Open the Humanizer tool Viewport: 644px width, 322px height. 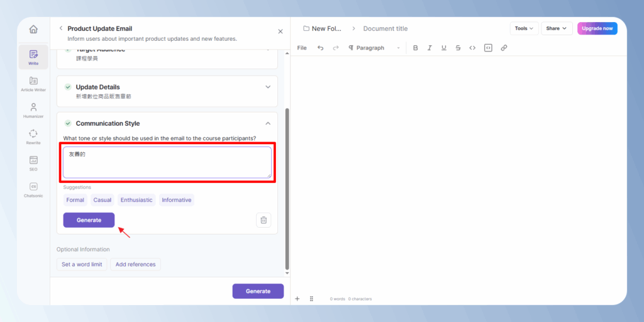(x=33, y=110)
